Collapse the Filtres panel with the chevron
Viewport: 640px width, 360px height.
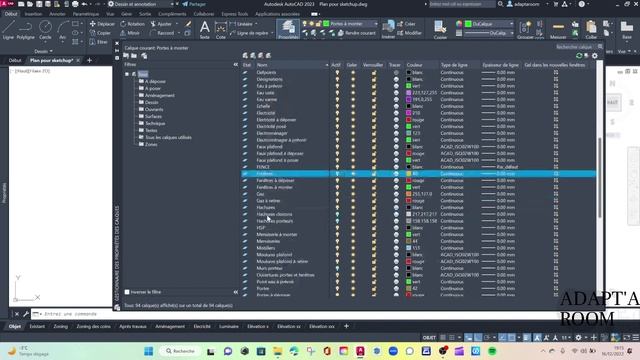236,64
